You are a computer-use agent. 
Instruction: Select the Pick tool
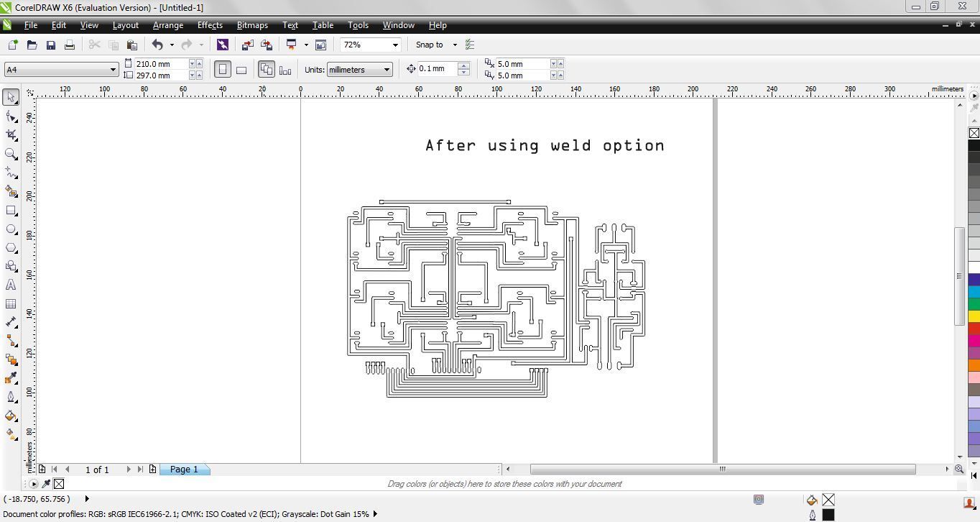[x=11, y=96]
